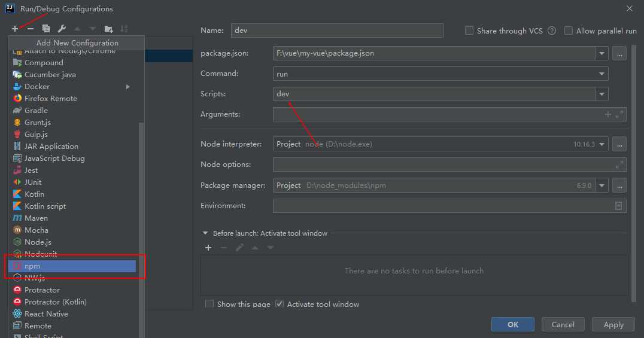The width and height of the screenshot is (644, 338).
Task: Open the Package manager dropdown arrow
Action: coord(602,185)
